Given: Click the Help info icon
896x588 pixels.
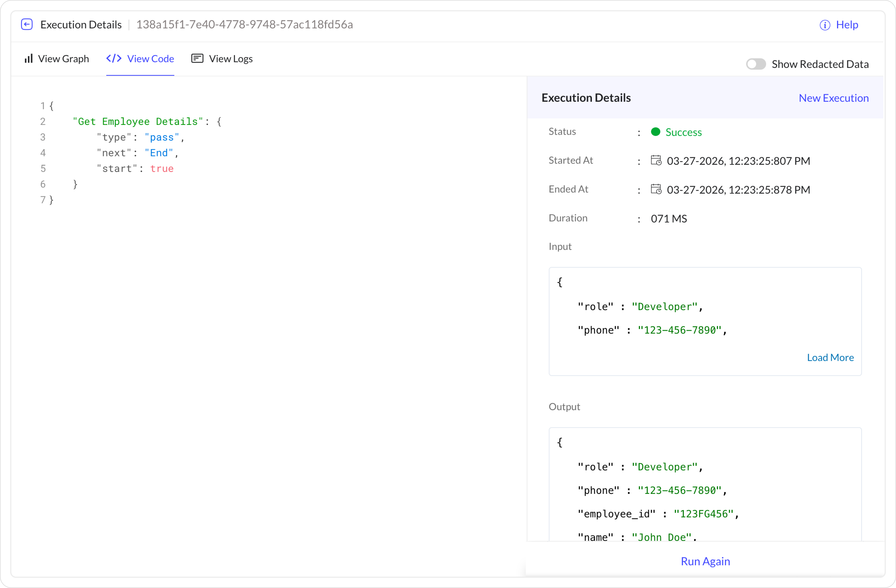Looking at the screenshot, I should click(824, 25).
